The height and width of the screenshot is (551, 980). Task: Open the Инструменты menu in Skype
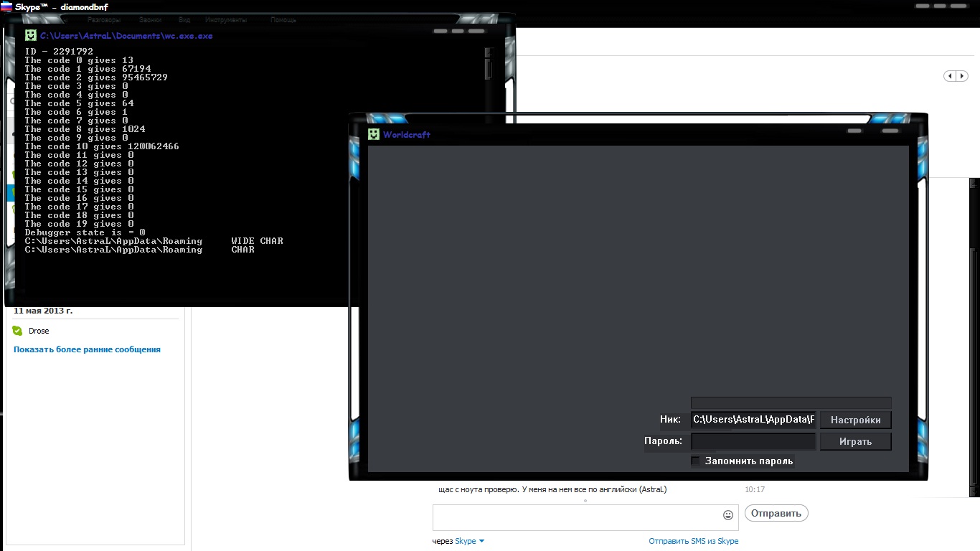[x=226, y=20]
